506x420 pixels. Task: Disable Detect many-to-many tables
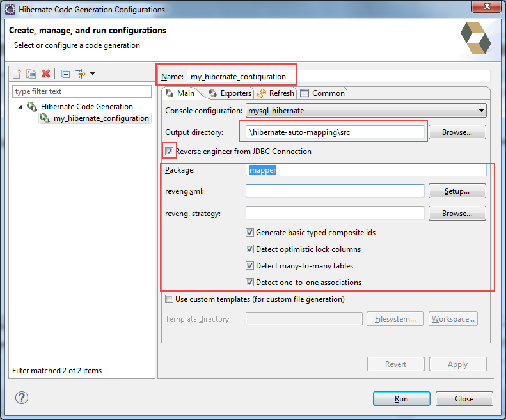[250, 266]
